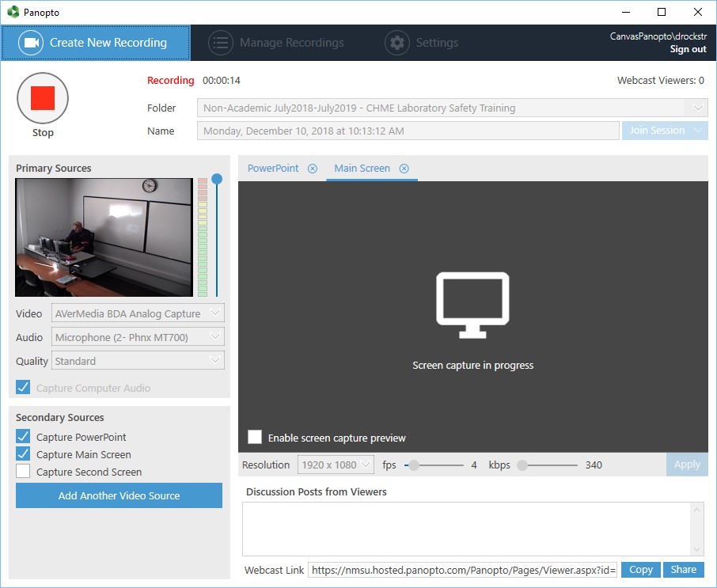Click the monitor icon in the capture preview
This screenshot has height=588, width=717.
[472, 305]
